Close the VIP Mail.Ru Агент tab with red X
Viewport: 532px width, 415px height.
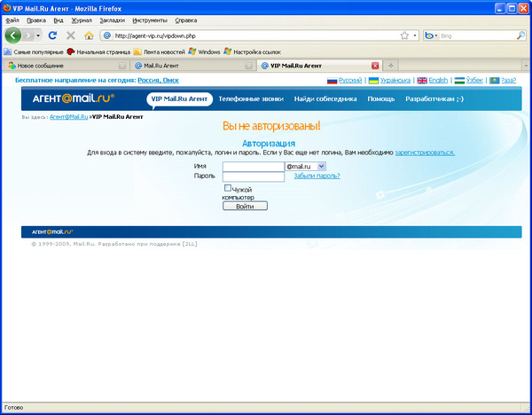point(375,66)
